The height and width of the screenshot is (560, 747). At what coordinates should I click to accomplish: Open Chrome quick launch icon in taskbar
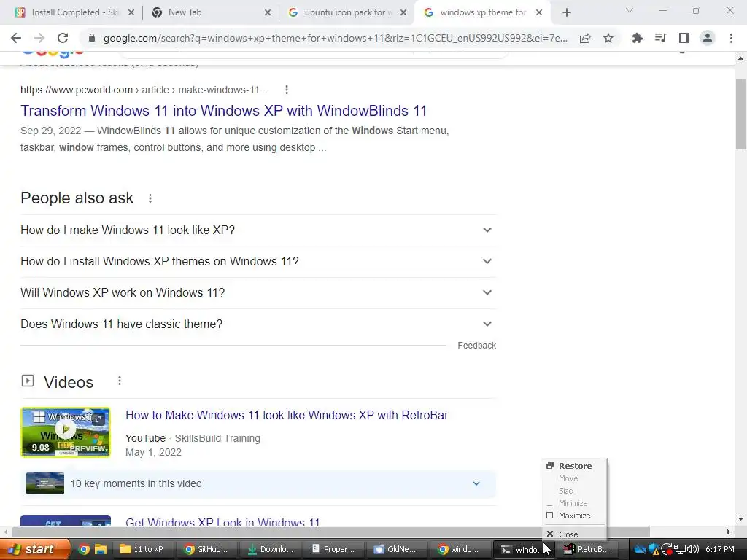point(84,549)
